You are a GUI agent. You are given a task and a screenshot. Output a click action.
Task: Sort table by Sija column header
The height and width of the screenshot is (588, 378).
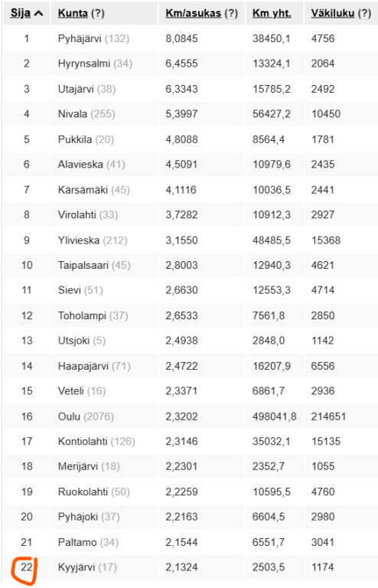(x=21, y=13)
